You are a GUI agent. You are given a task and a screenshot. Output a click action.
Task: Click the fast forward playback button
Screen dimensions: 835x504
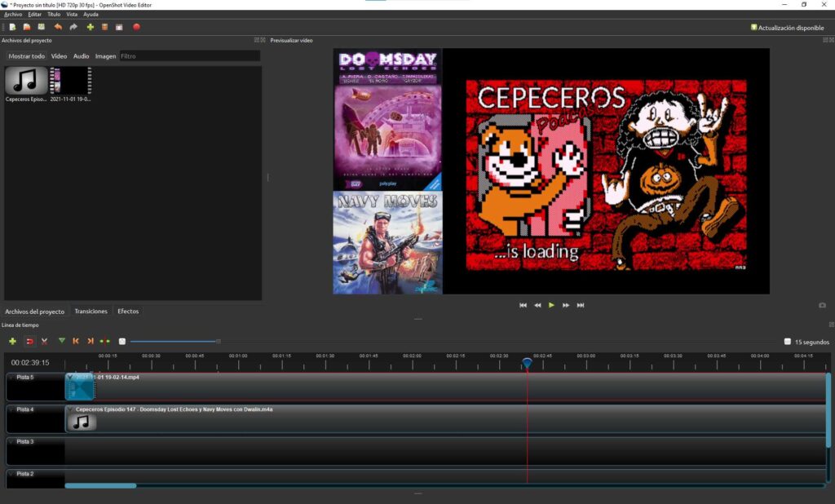(x=566, y=305)
